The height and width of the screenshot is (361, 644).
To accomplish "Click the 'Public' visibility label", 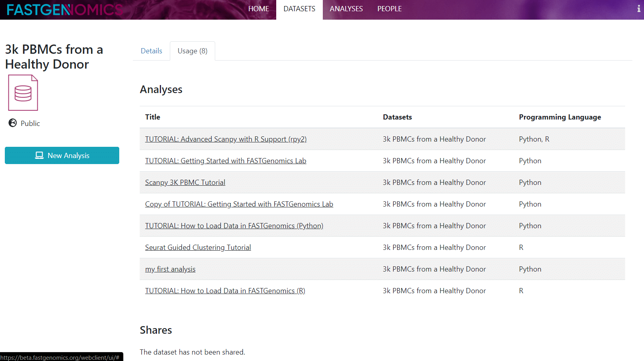I will pyautogui.click(x=31, y=124).
